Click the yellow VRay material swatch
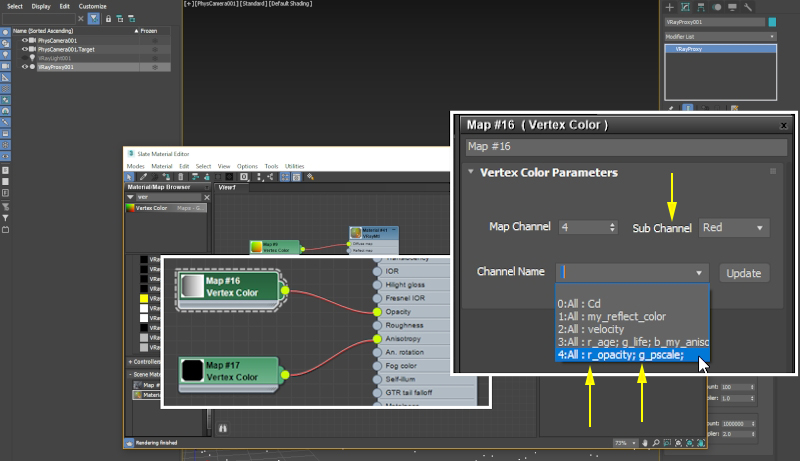The image size is (800, 461). click(144, 298)
